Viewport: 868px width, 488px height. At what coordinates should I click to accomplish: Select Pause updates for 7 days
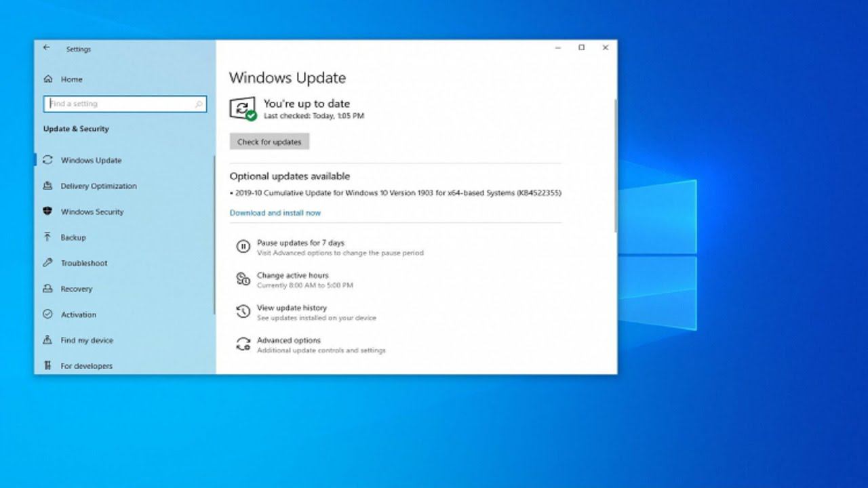click(x=300, y=243)
